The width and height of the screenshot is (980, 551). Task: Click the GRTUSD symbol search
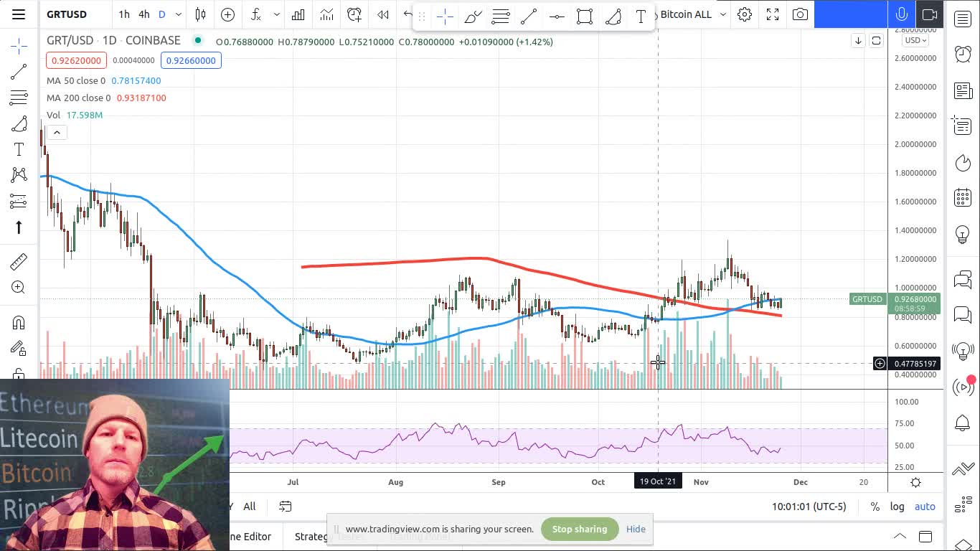[x=67, y=14]
